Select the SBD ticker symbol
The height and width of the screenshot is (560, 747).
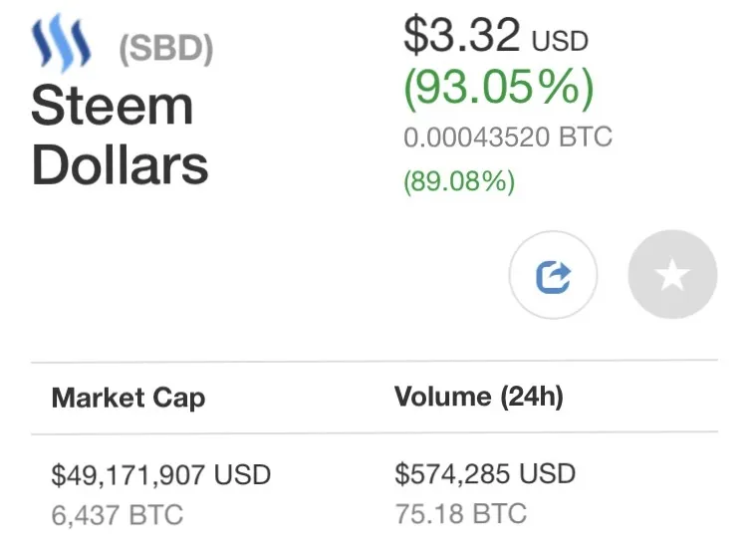click(x=165, y=49)
